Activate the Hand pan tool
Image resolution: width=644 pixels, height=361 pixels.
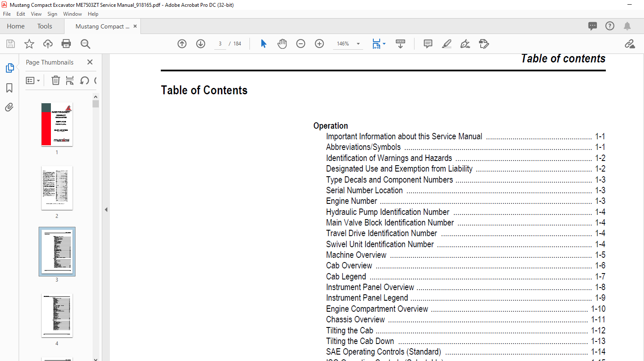[282, 44]
